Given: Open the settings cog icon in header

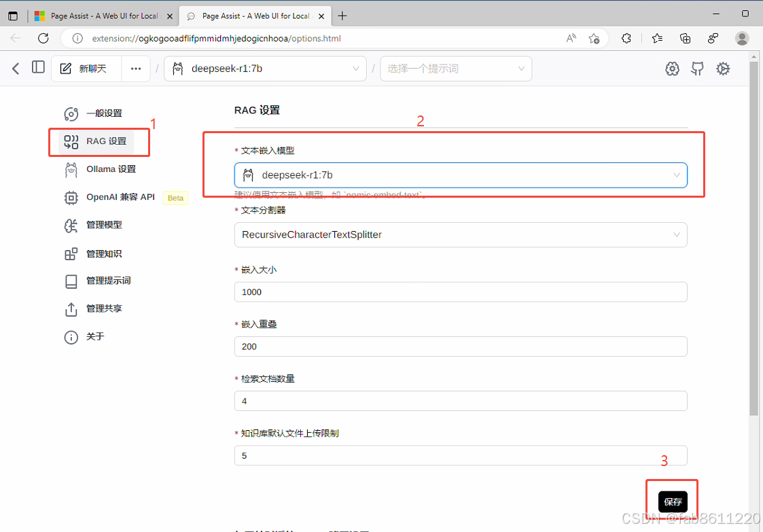Looking at the screenshot, I should click(723, 69).
